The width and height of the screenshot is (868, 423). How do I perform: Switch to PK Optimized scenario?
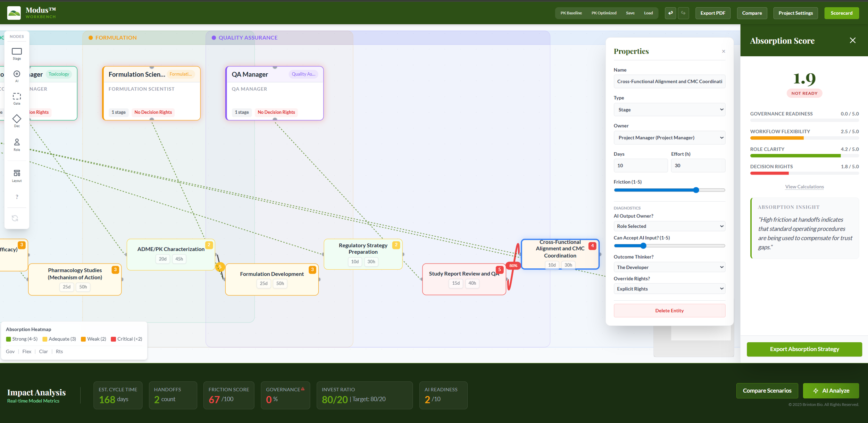pyautogui.click(x=604, y=13)
